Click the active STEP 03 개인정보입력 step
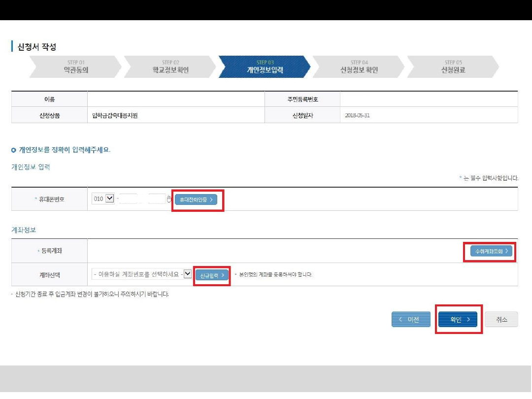 pos(265,67)
